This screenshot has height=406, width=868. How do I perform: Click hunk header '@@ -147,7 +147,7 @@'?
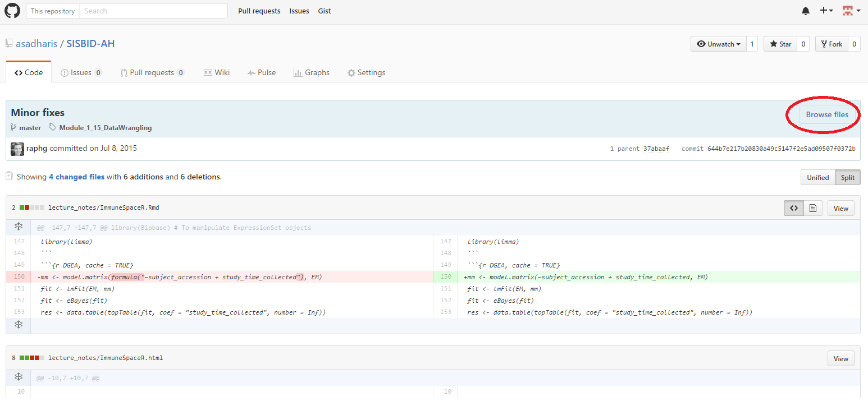click(72, 228)
